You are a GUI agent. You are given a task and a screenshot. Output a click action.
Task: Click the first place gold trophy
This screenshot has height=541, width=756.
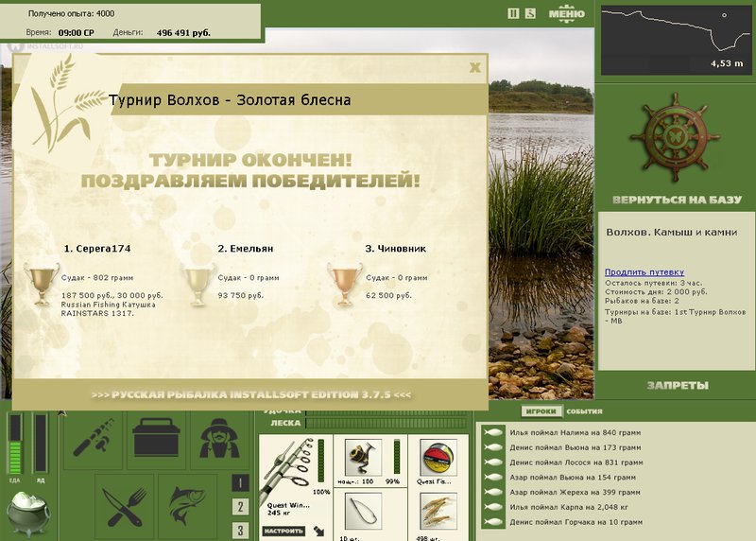[x=42, y=285]
